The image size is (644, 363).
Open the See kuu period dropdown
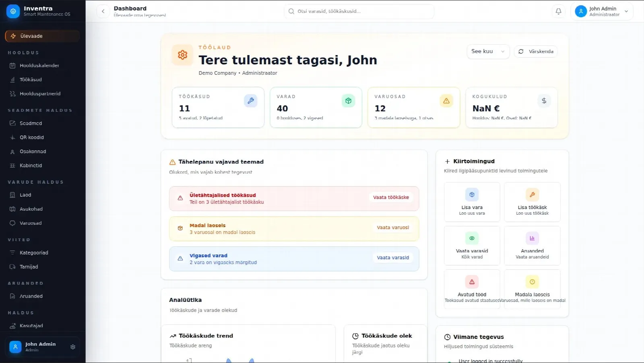point(488,51)
